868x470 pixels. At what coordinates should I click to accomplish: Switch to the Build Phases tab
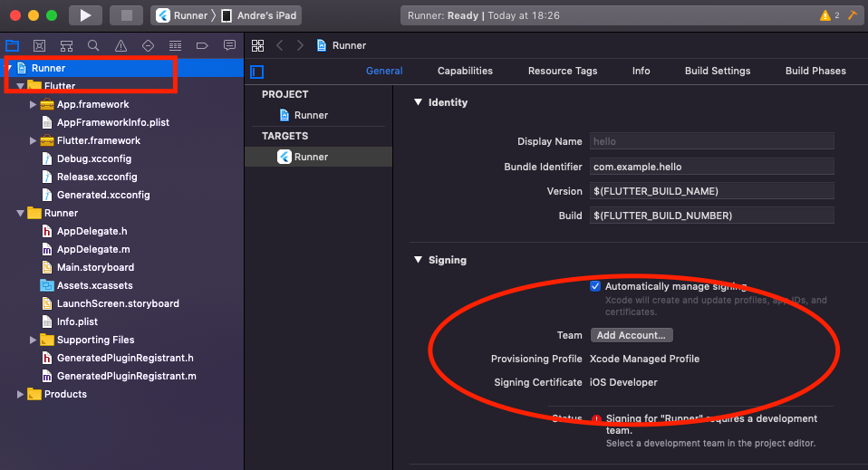point(815,71)
